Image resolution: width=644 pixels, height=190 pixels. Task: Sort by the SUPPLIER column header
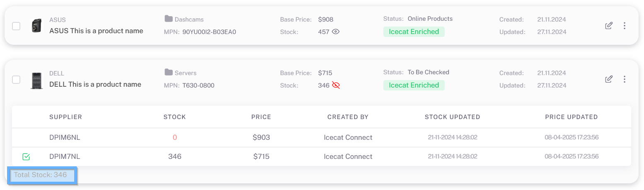coord(65,117)
